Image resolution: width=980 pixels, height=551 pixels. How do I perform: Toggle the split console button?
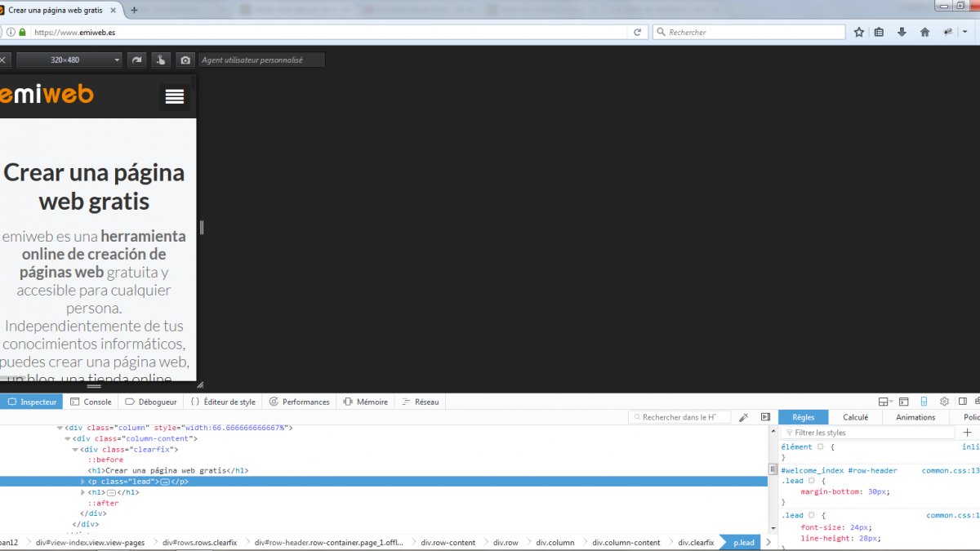point(904,402)
